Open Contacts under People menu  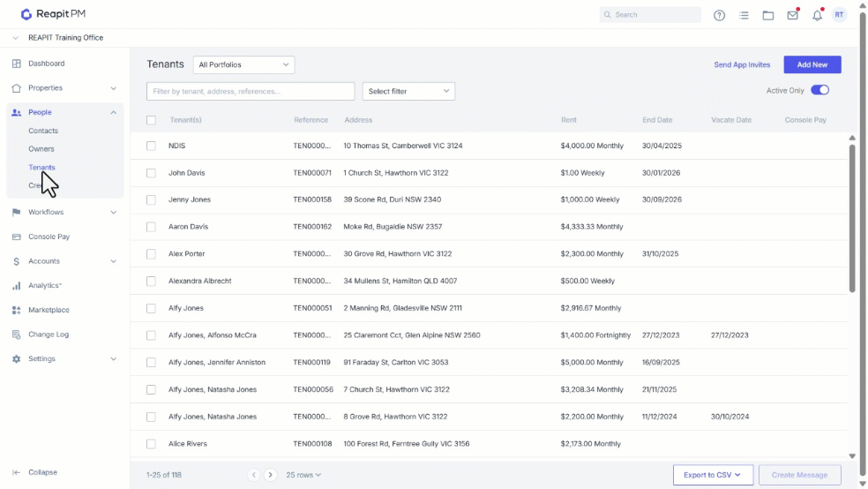[x=43, y=131]
